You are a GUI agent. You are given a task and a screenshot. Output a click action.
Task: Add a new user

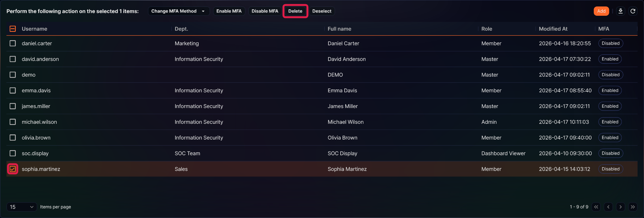click(x=601, y=11)
